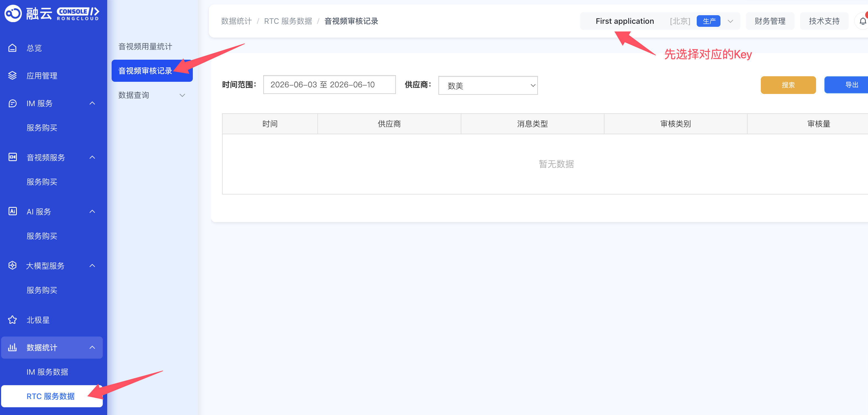Open the application selector dropdown arrow

click(730, 21)
